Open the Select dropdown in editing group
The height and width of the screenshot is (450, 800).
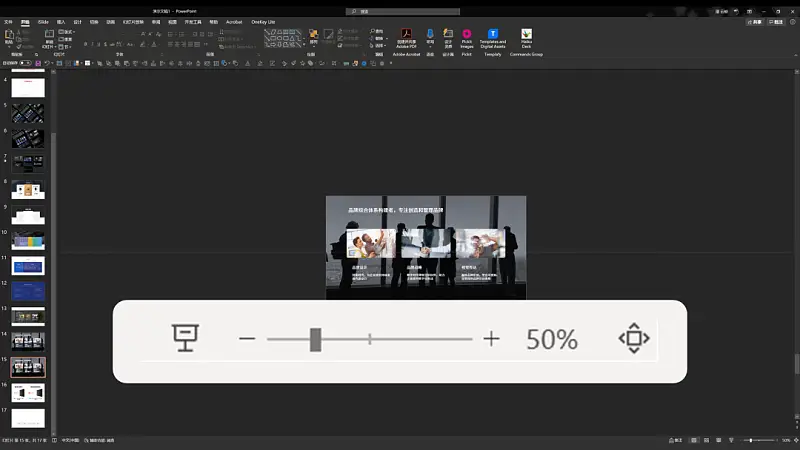[378, 45]
